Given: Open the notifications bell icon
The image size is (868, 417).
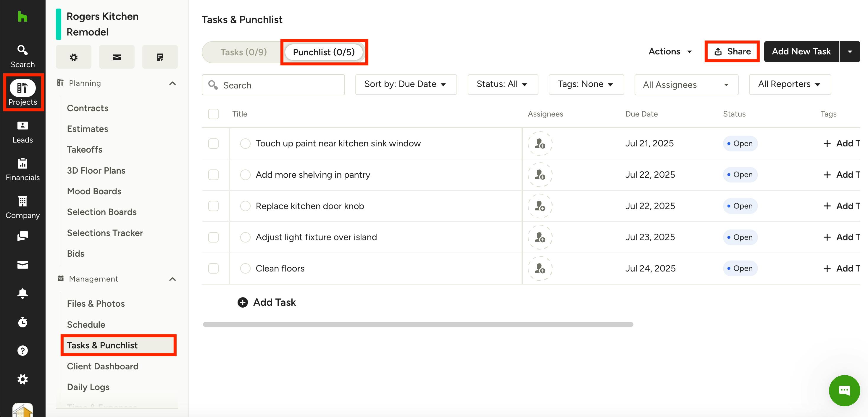Looking at the screenshot, I should pyautogui.click(x=22, y=293).
